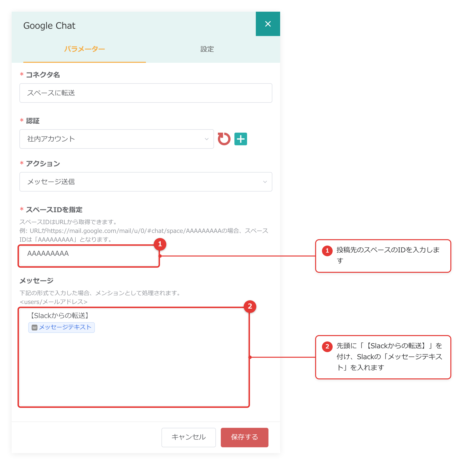This screenshot has height=476, width=463.
Task: Select the メッセージテキスト variable tag
Action: coord(62,327)
